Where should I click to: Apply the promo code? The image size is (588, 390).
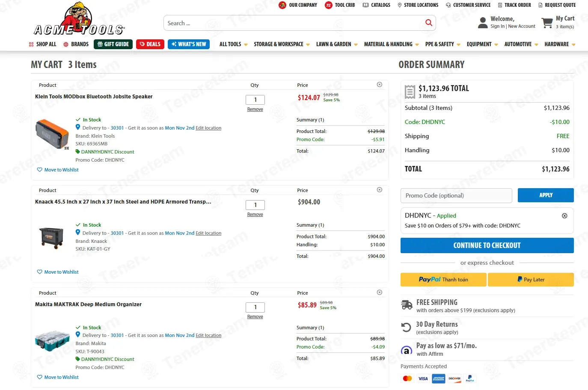[546, 195]
